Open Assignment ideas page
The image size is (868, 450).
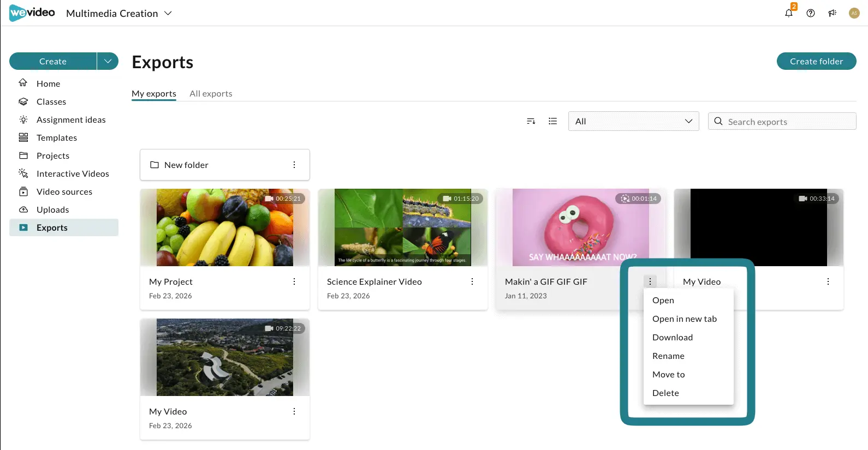point(64,119)
